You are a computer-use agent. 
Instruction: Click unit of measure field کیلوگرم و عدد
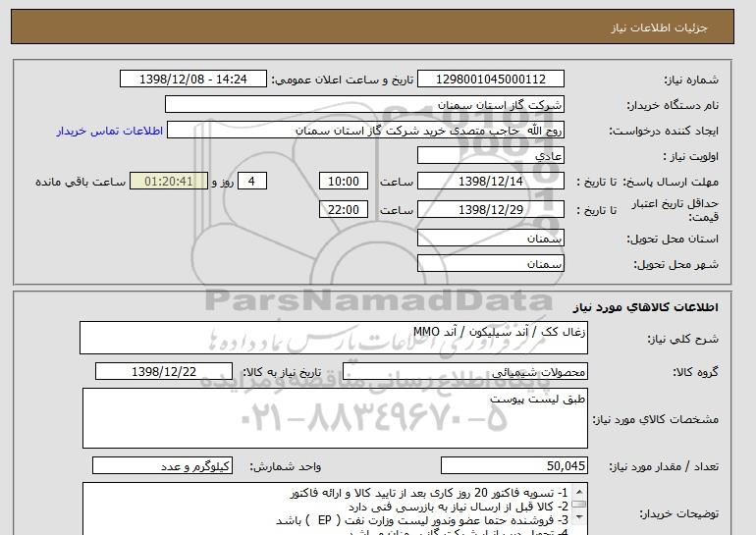pyautogui.click(x=162, y=466)
